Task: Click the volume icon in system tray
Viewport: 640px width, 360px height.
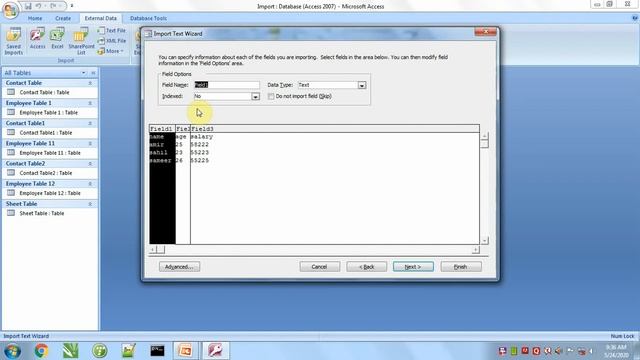Action: [558, 351]
